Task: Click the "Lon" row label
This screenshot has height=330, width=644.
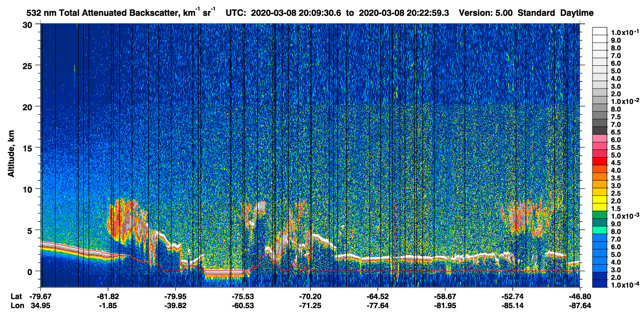Action: point(16,305)
